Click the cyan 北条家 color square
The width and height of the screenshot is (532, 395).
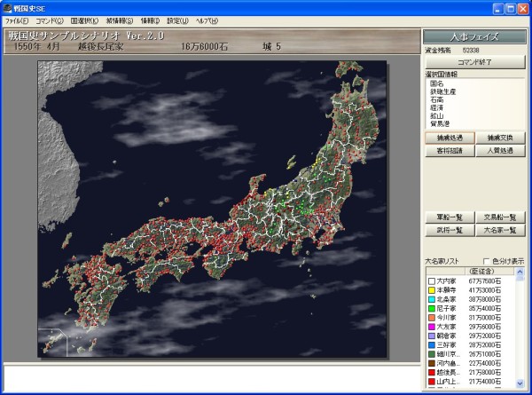point(432,299)
